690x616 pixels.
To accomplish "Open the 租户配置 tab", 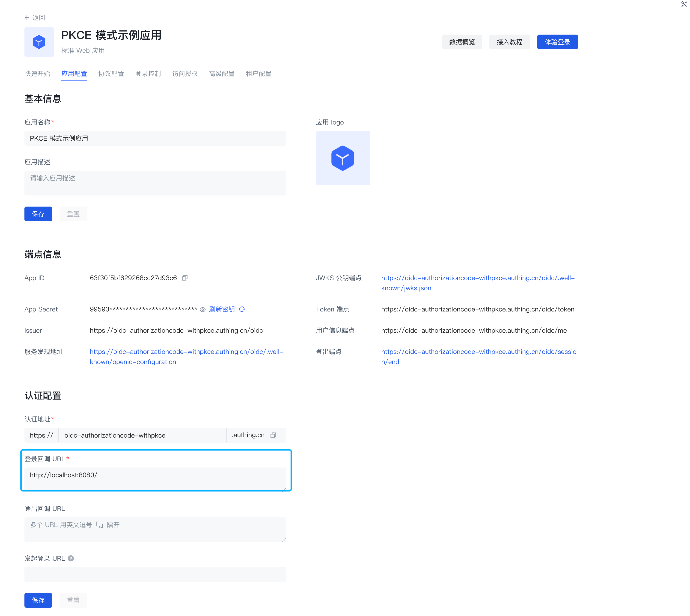I will (258, 74).
